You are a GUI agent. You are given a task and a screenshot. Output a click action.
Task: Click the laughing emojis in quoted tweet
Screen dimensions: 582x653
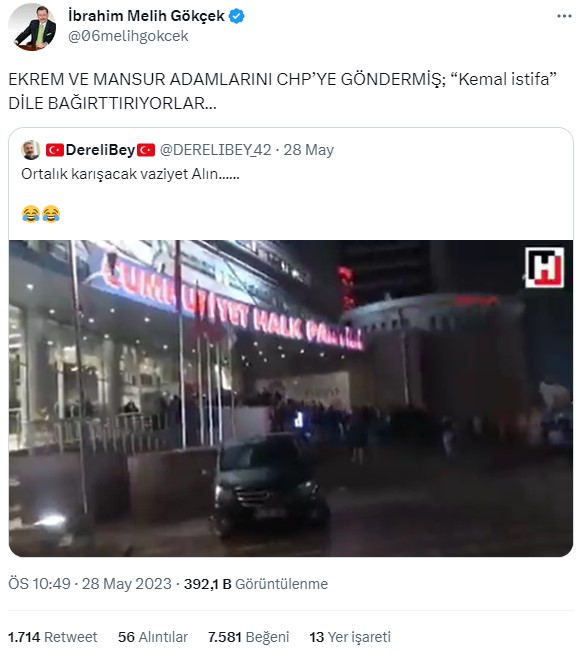click(41, 214)
